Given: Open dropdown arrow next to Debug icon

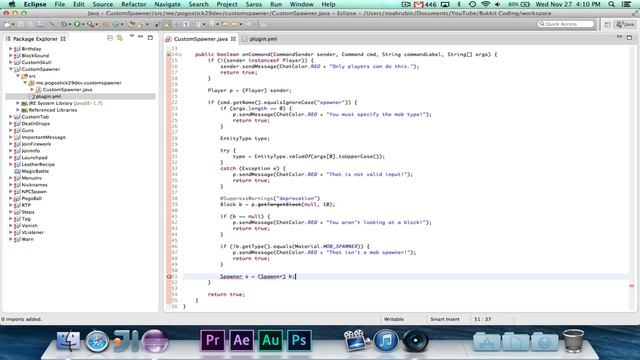Looking at the screenshot, I should click(x=70, y=24).
